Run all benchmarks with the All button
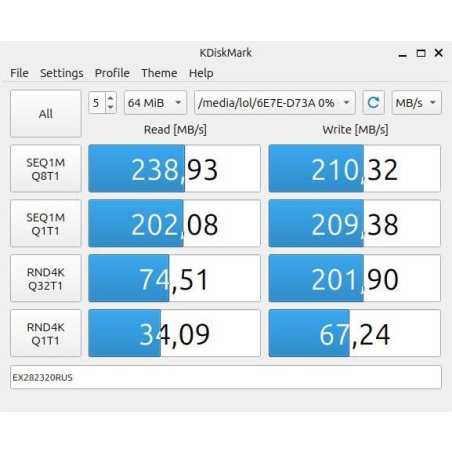 tap(46, 114)
